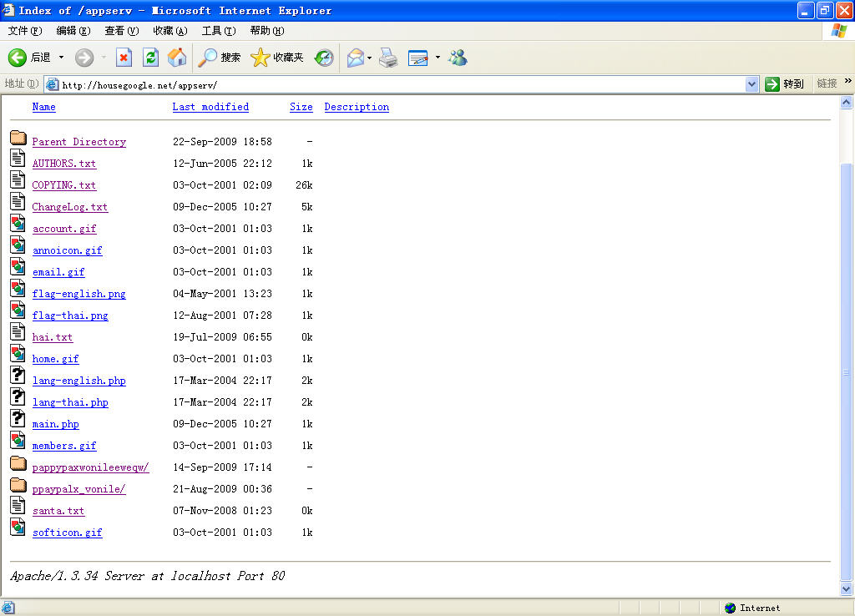Open the members.gif link

(x=63, y=446)
